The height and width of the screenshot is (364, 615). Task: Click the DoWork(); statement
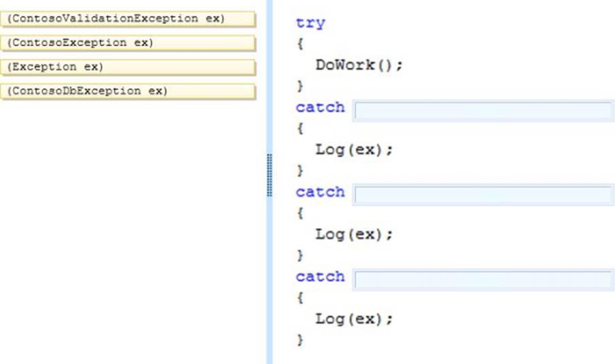[359, 65]
